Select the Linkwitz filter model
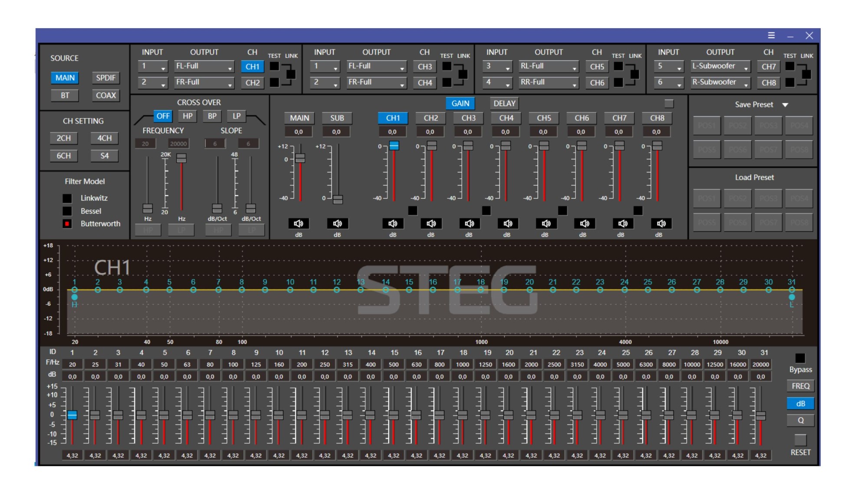The image size is (868, 502). [x=67, y=198]
